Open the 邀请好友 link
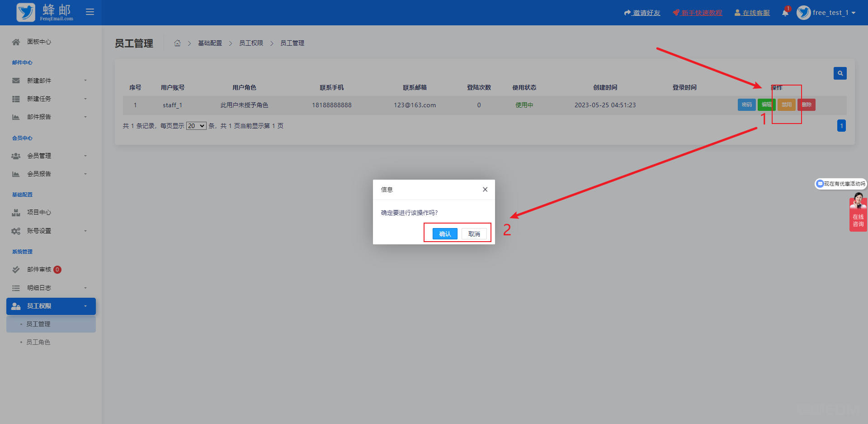Screen dimensions: 868x424 642,13
